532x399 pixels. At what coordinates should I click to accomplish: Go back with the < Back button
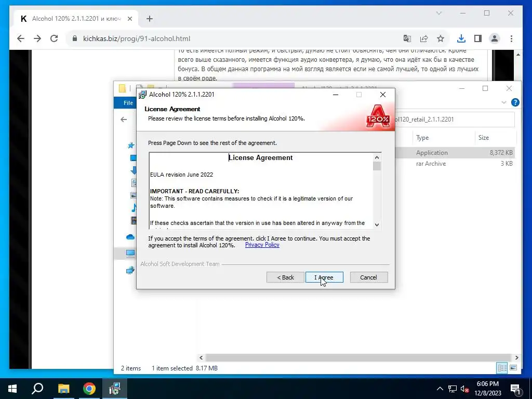click(285, 277)
